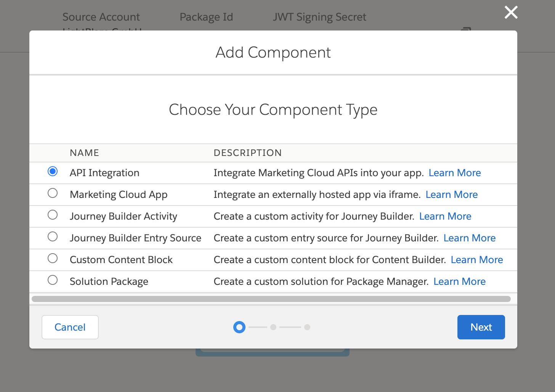Follow Learn More link for Journey Builder Activity

coord(445,216)
